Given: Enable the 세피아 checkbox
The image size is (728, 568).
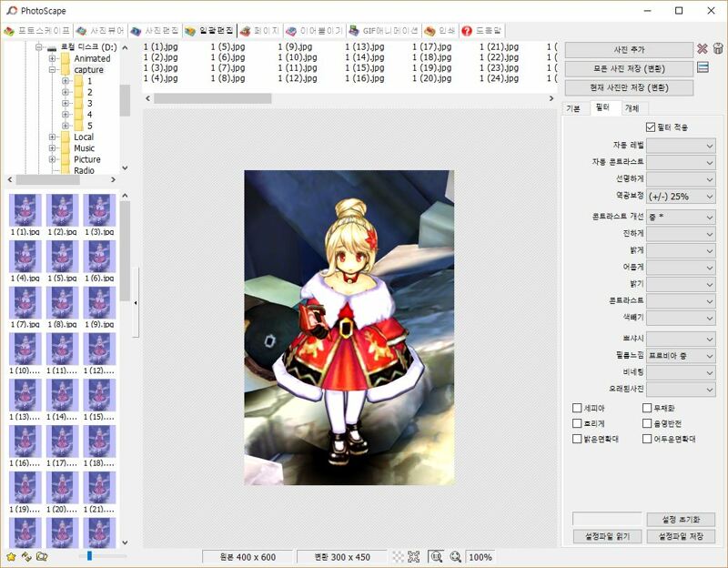Looking at the screenshot, I should tap(577, 408).
